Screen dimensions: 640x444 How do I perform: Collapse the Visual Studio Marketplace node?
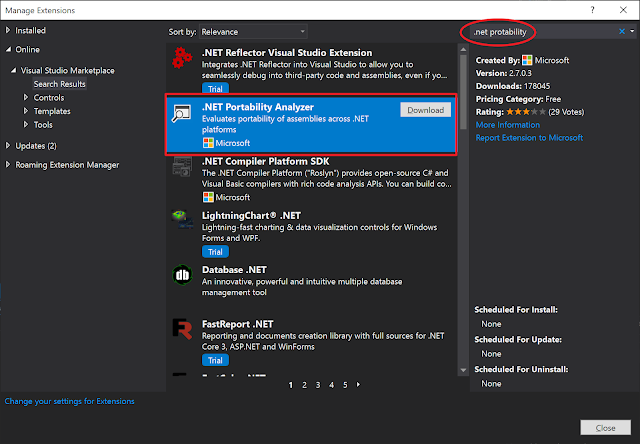[13, 70]
